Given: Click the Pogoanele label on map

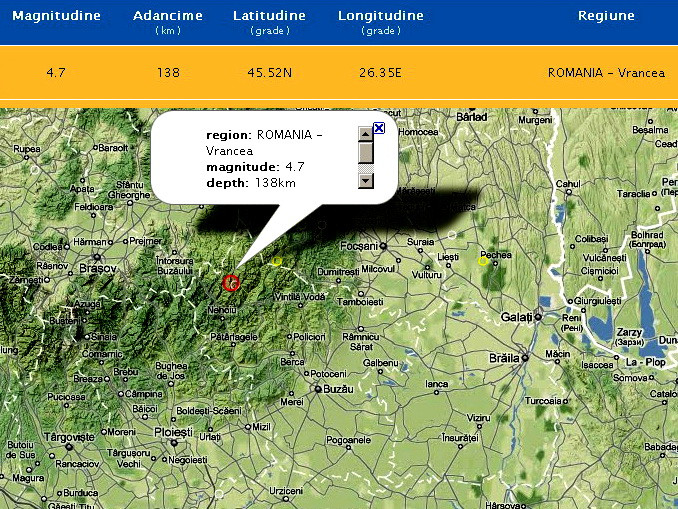Looking at the screenshot, I should pos(349,440).
